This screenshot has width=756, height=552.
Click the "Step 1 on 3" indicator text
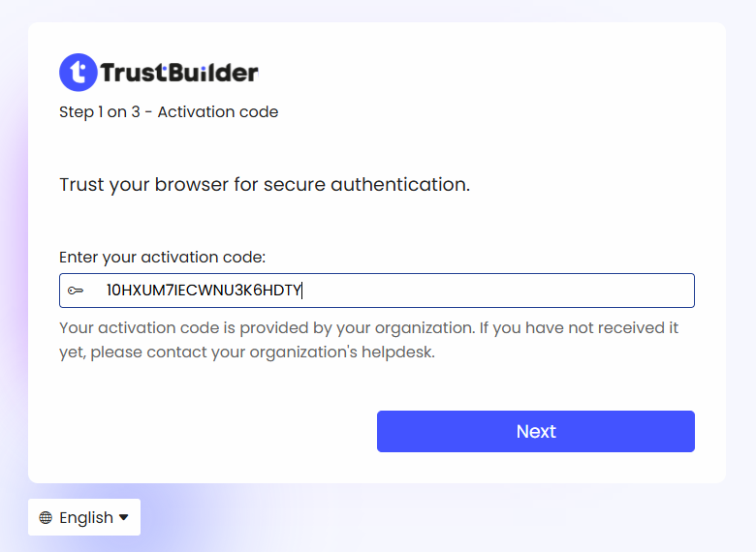click(x=93, y=112)
